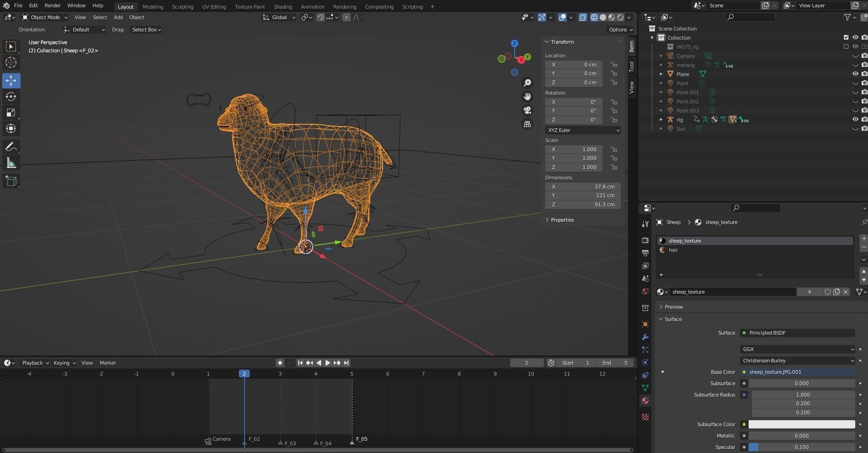Image resolution: width=868 pixels, height=453 pixels.
Task: Expand the Properties panel in sidebar
Action: click(x=562, y=220)
